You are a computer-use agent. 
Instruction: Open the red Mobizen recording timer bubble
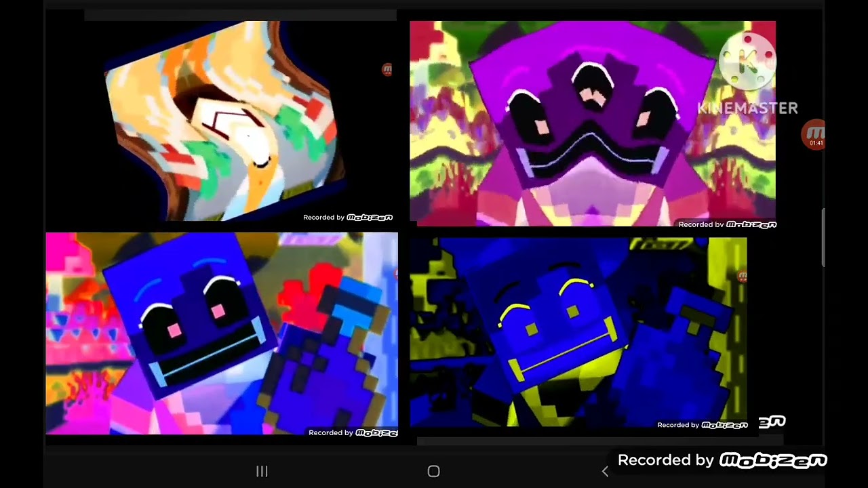pos(814,135)
